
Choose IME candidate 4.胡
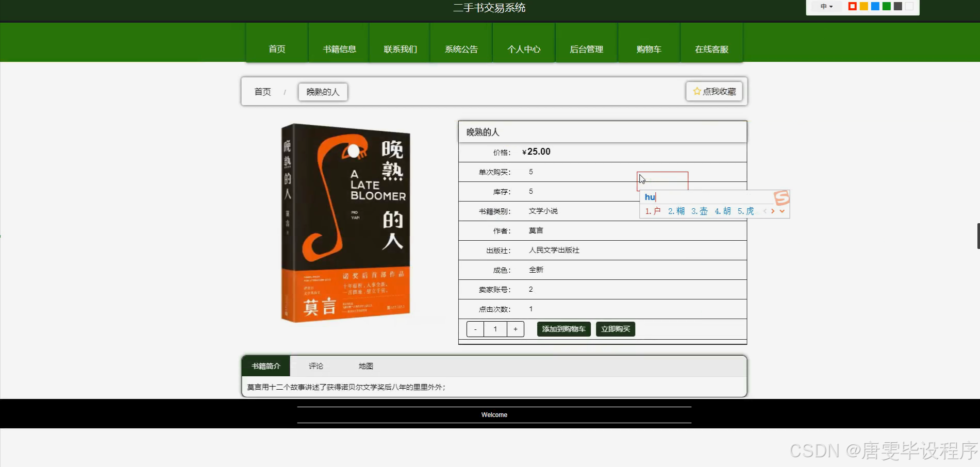coord(723,211)
